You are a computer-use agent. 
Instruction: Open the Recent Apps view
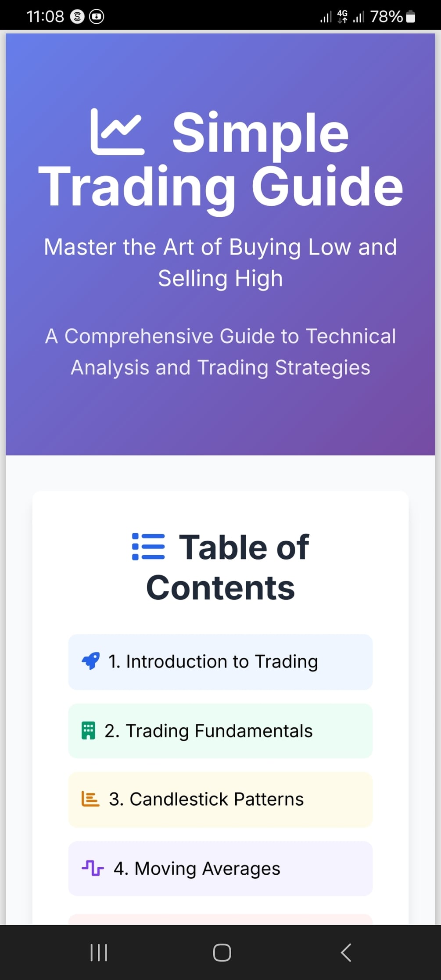pyautogui.click(x=99, y=952)
